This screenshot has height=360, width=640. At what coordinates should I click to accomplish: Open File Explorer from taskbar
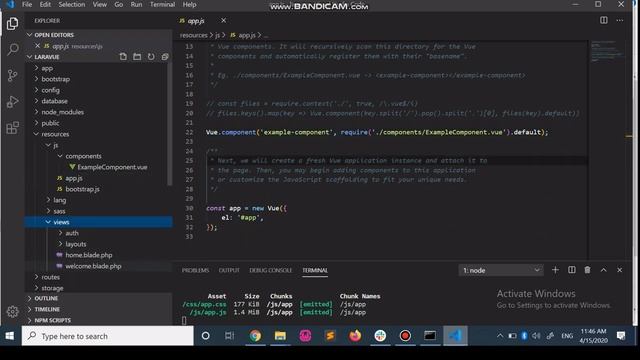[280, 336]
